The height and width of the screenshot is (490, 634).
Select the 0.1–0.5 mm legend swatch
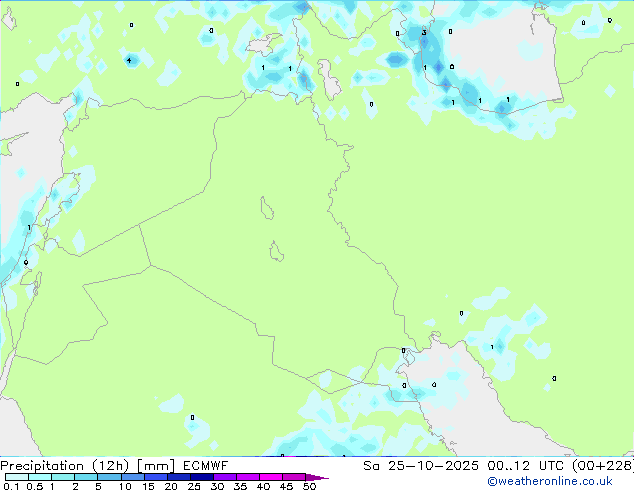pos(17,477)
